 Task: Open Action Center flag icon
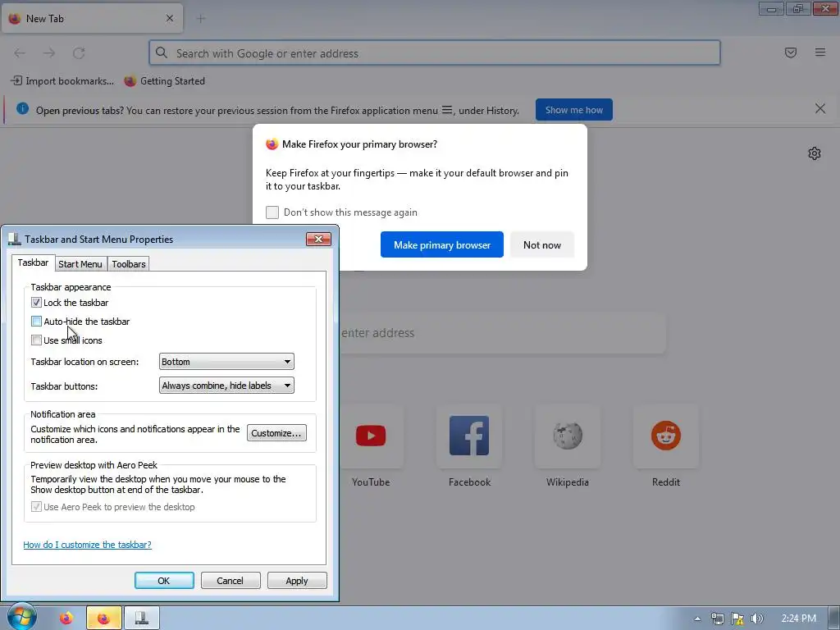point(737,619)
